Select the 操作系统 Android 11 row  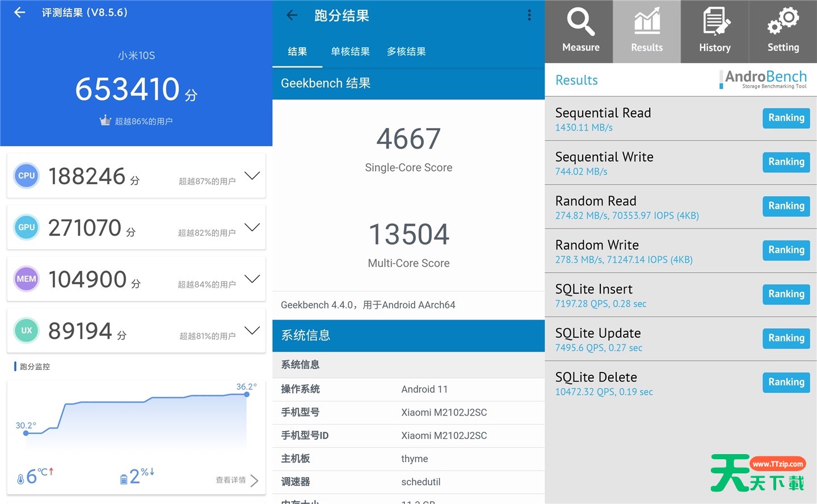click(x=408, y=389)
